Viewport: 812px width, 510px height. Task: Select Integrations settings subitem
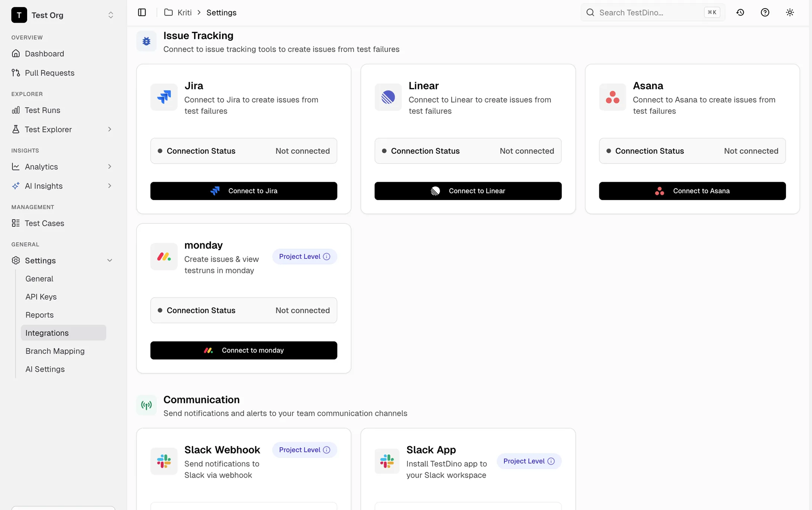[x=64, y=333]
